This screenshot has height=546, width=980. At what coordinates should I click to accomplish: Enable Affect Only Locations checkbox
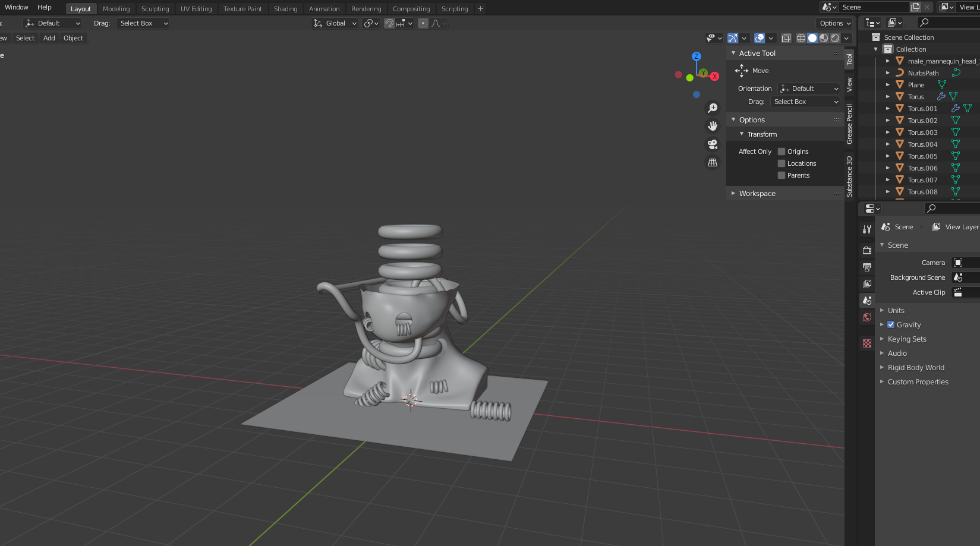coord(782,163)
